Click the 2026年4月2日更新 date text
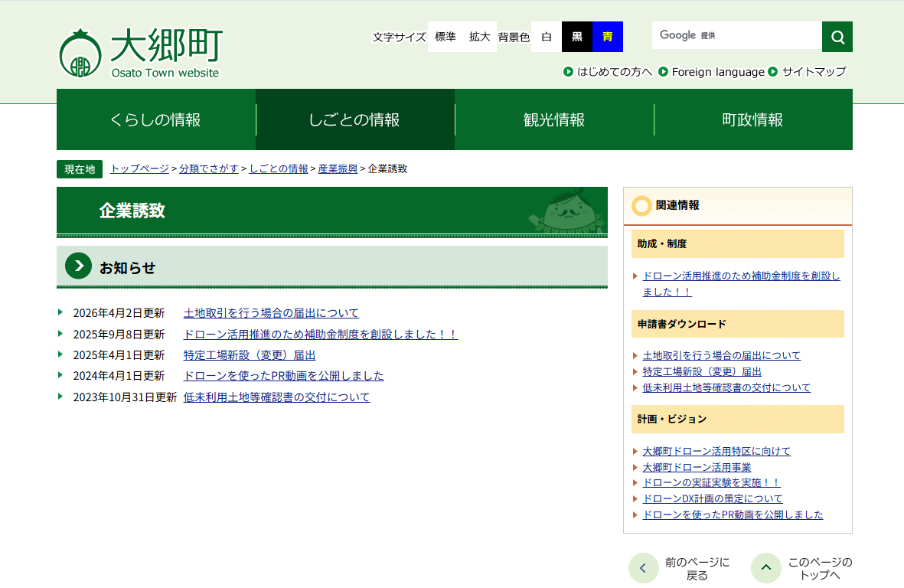The height and width of the screenshot is (588, 904). coord(119,313)
